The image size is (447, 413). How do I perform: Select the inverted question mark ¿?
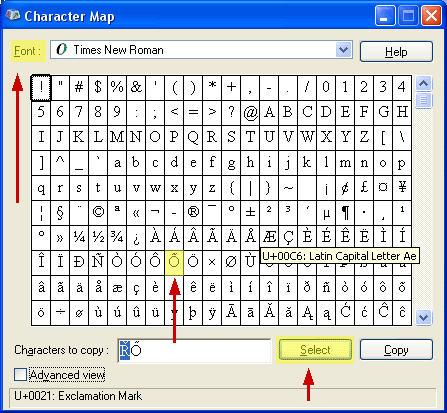(x=136, y=238)
